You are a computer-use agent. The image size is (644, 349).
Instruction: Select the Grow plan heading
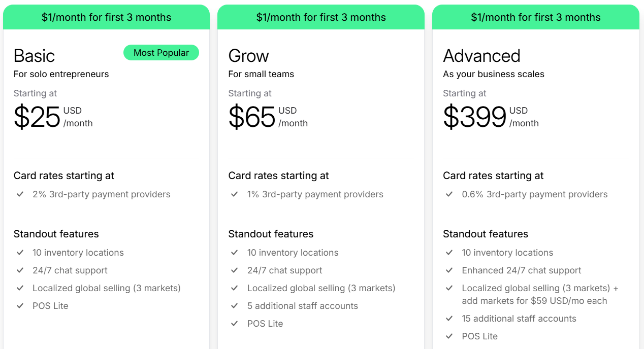(249, 56)
